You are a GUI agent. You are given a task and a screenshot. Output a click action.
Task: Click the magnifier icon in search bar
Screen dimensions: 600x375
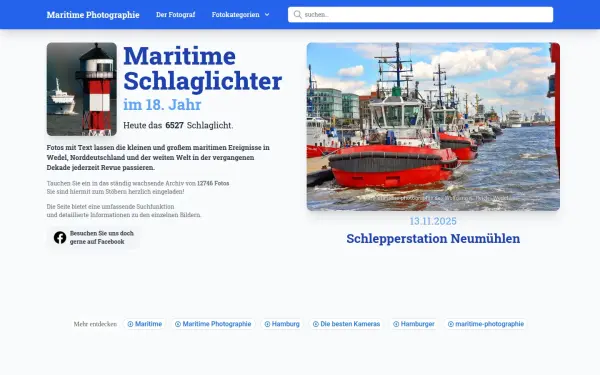[297, 15]
